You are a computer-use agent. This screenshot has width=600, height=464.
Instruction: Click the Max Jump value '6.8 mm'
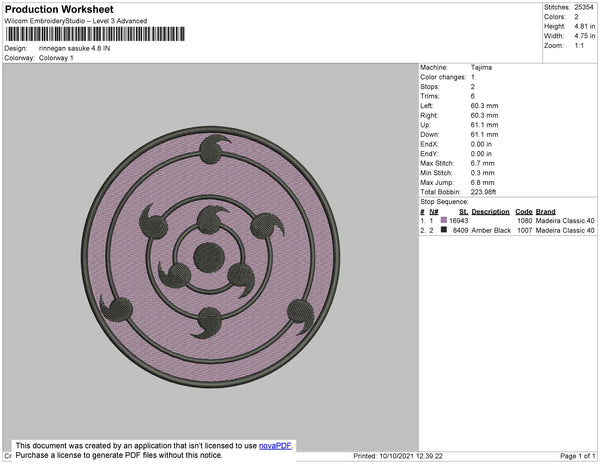(x=483, y=182)
